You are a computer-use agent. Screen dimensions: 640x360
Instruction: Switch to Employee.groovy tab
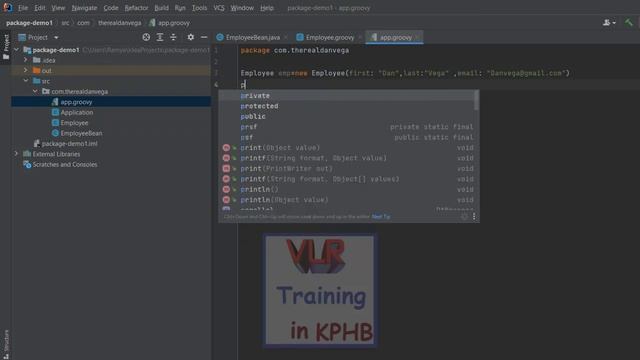[x=330, y=37]
